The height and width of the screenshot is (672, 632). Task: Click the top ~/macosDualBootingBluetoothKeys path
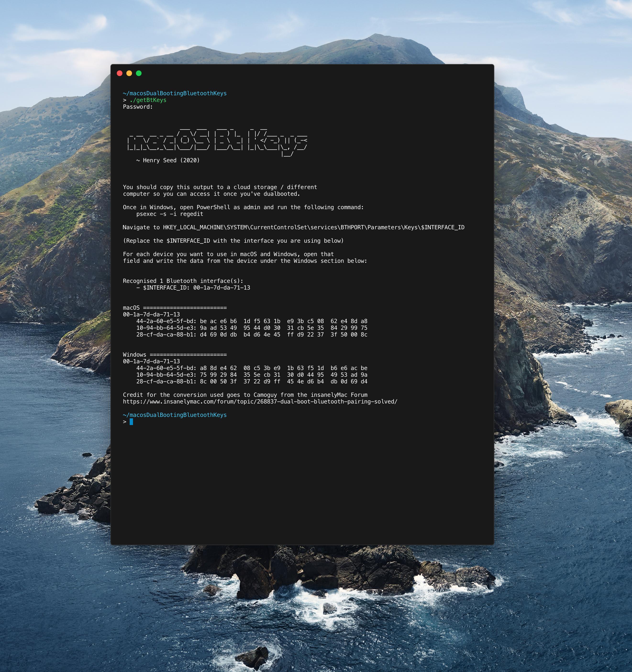pyautogui.click(x=175, y=93)
